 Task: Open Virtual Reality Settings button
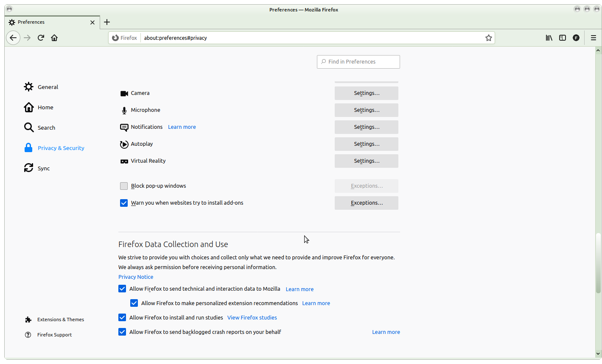coord(367,161)
